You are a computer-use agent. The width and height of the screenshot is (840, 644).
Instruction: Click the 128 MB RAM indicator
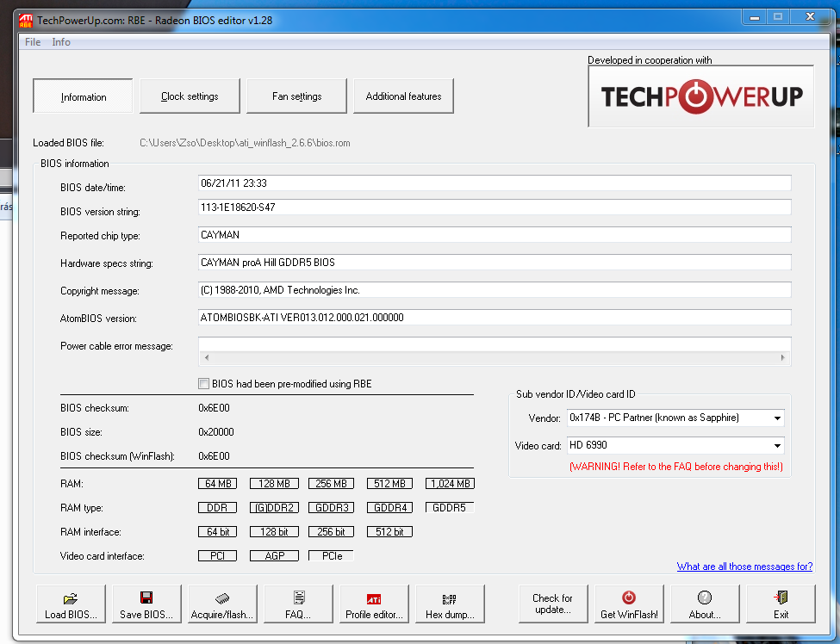274,483
